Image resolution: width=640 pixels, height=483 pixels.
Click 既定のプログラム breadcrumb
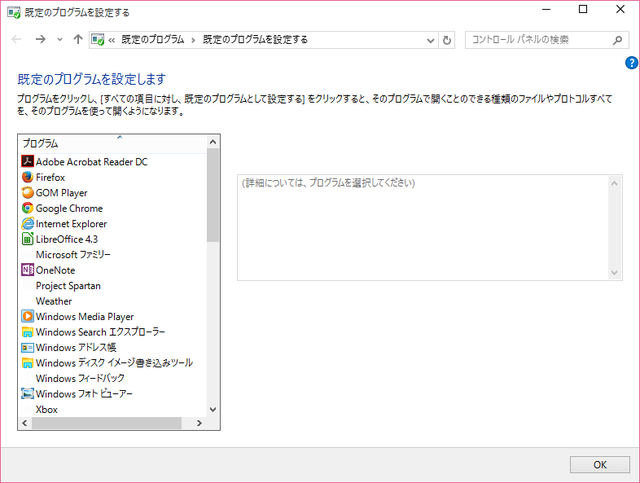click(153, 40)
